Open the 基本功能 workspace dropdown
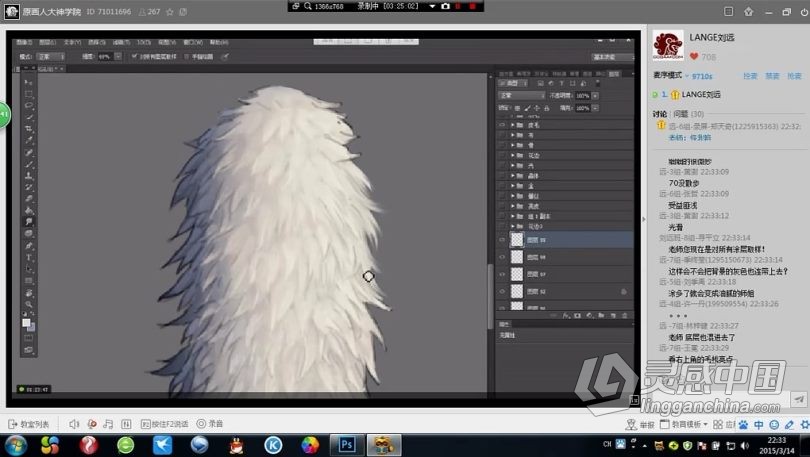810x457 pixels. click(x=613, y=57)
